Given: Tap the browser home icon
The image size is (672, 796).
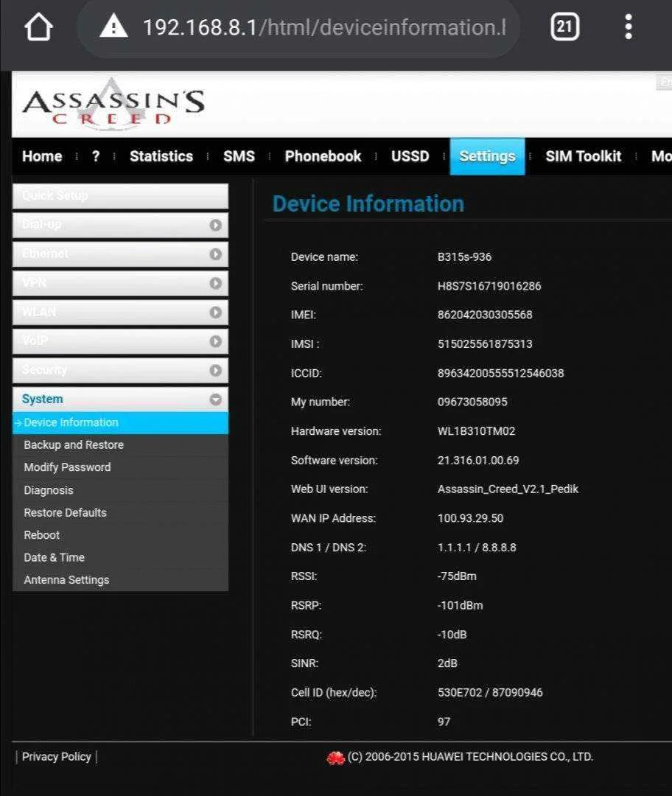Looking at the screenshot, I should pyautogui.click(x=38, y=27).
